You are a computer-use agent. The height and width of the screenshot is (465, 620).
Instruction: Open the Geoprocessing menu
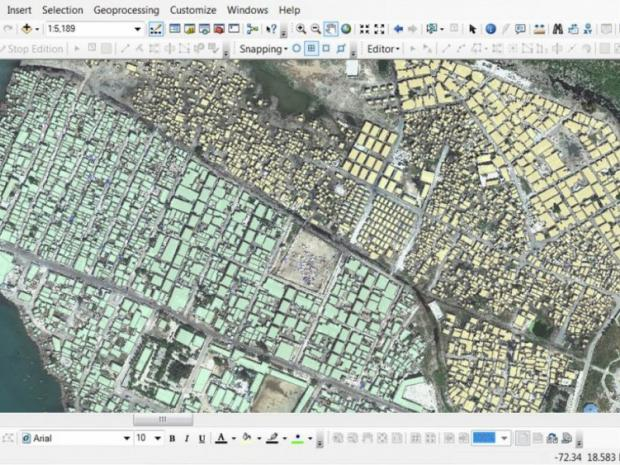[x=126, y=10]
